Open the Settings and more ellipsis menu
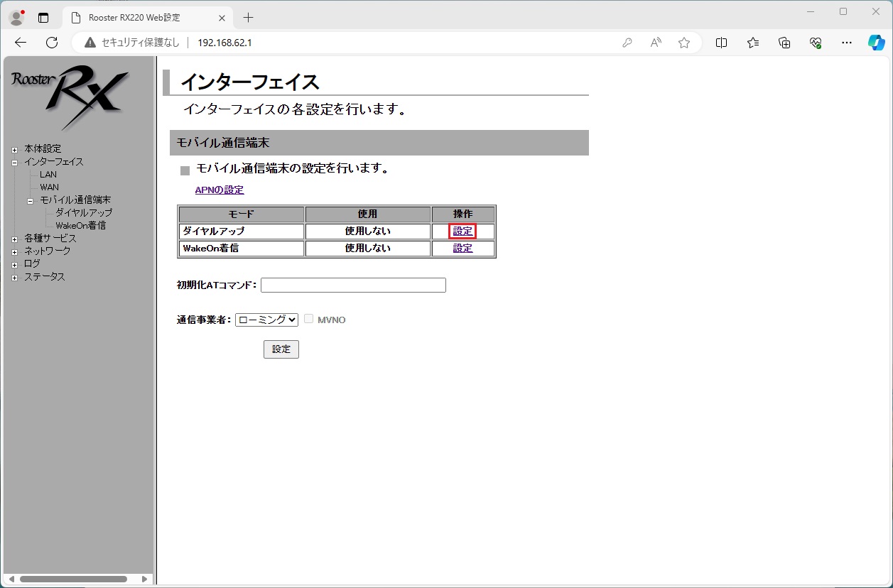This screenshot has height=588, width=893. [x=846, y=43]
